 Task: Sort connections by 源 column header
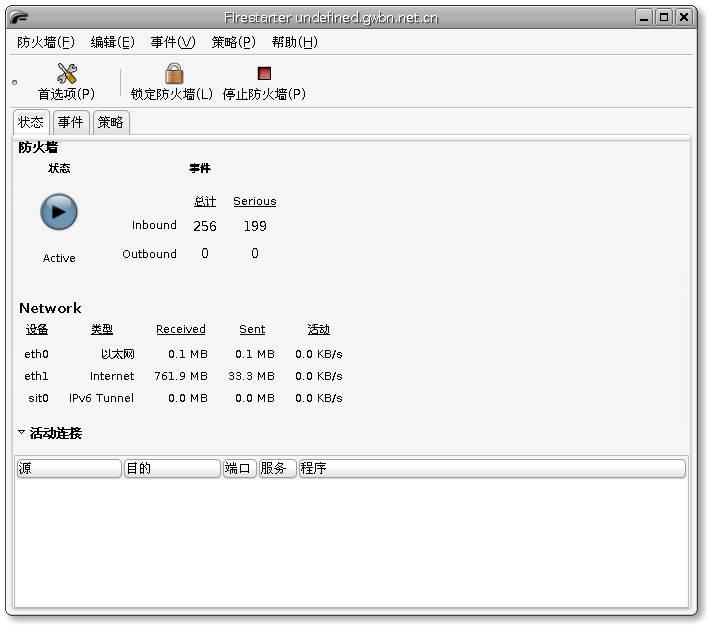pos(68,468)
